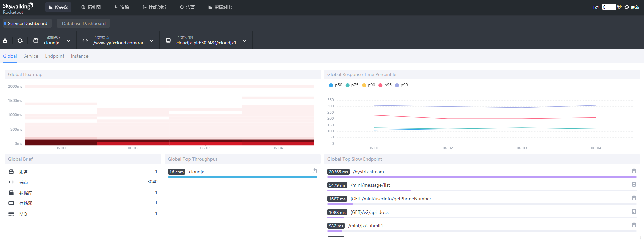This screenshot has width=644, height=244.
Task: Copy the /mini/message/list endpoint name
Action: [x=634, y=185]
